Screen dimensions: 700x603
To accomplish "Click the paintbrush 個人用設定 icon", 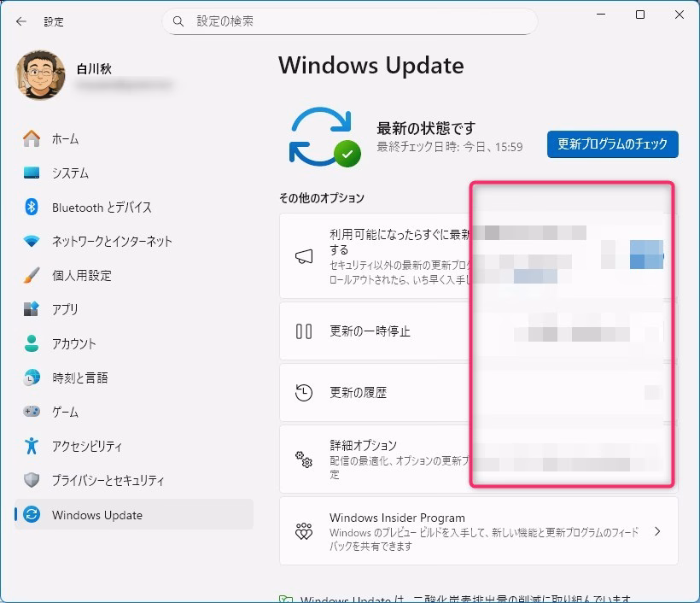I will tap(32, 275).
